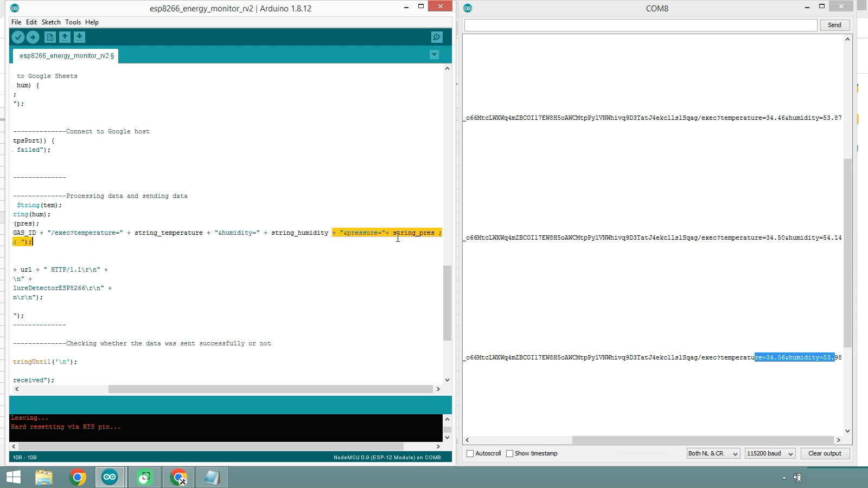Click the selected "re=34.56&humidity=53." serial text

point(794,357)
